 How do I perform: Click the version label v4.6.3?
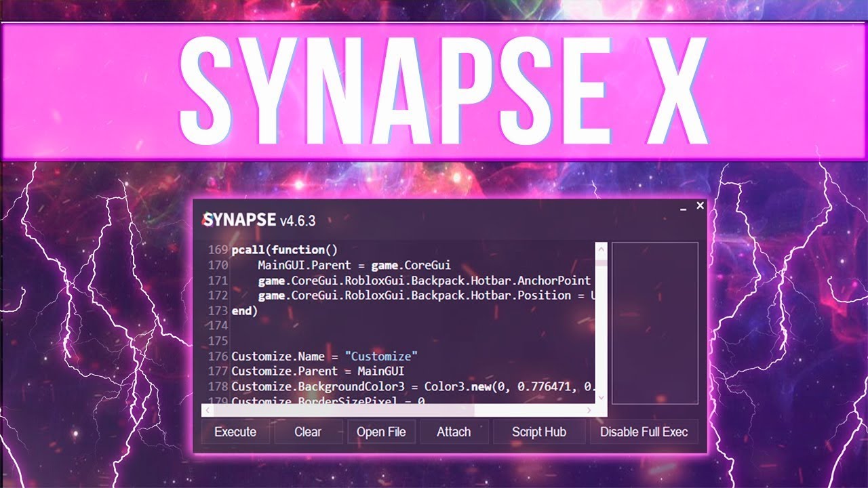click(x=296, y=220)
